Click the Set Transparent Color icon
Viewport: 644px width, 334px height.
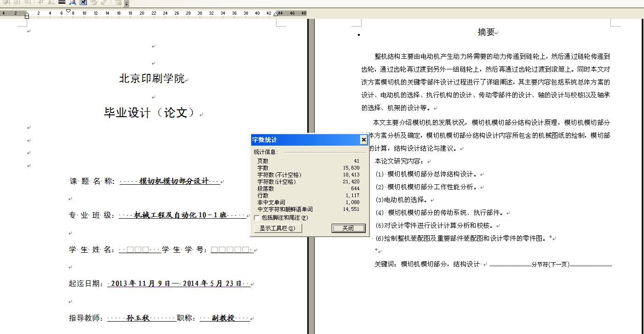[x=104, y=3]
